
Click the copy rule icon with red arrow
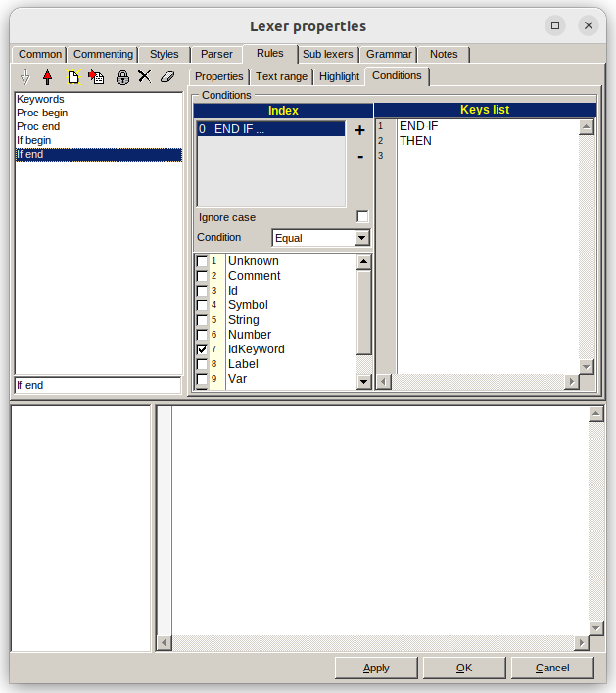[x=96, y=76]
